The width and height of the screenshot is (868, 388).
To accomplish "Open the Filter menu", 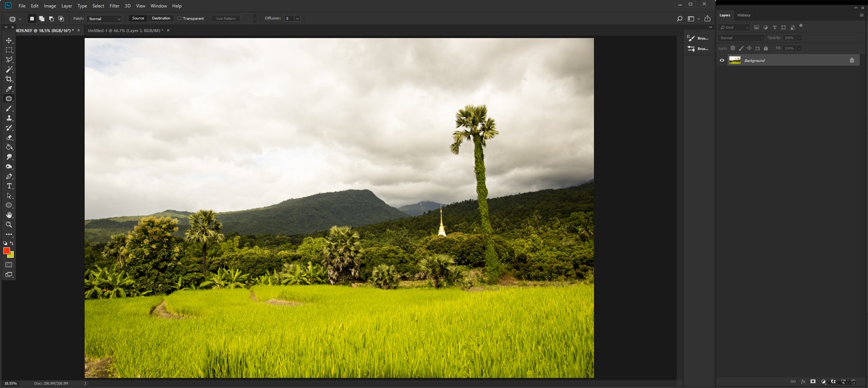I will coord(114,6).
